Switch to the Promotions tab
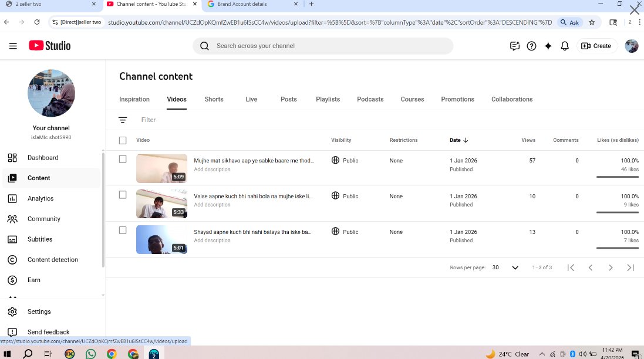Viewport: 644px width, 359px height. pos(457,99)
